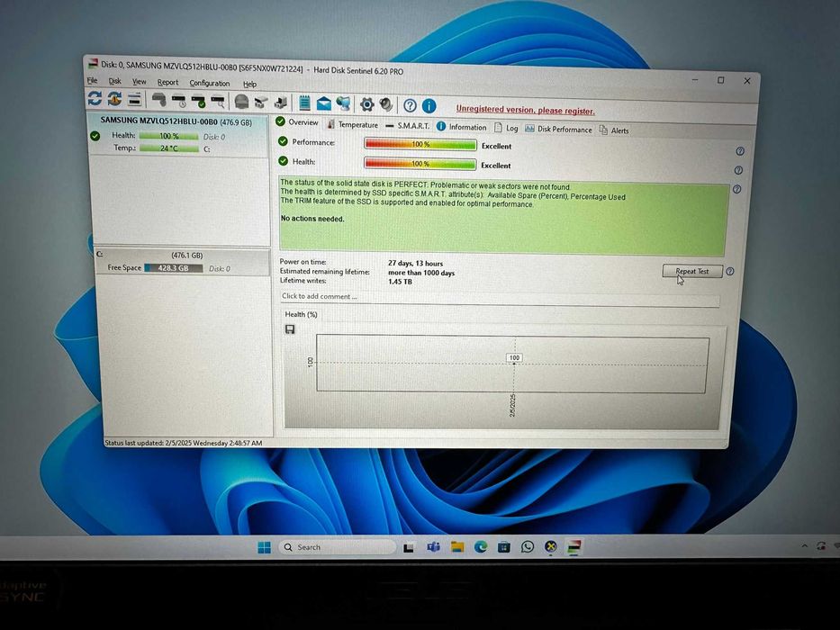840x630 pixels.
Task: Click the Performance 100 % bar
Action: point(420,144)
